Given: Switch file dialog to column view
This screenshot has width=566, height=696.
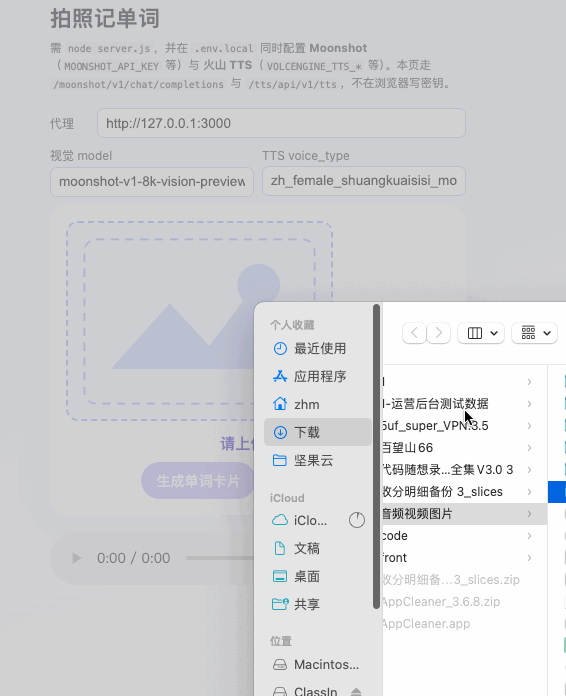Looking at the screenshot, I should point(475,333).
